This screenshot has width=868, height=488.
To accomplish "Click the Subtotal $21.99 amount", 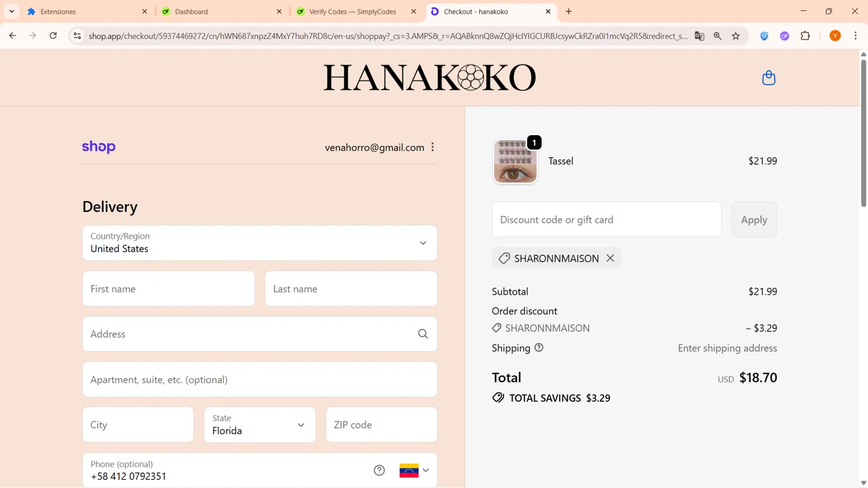I will [x=763, y=292].
